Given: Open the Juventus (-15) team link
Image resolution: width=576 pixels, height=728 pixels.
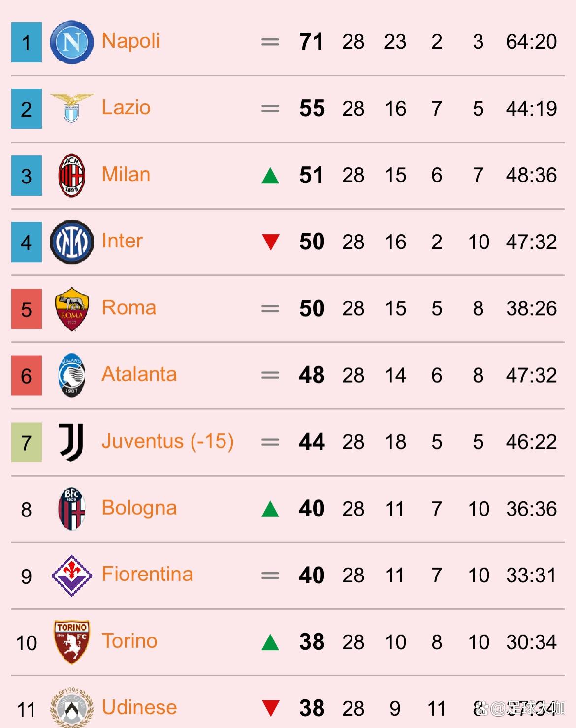Looking at the screenshot, I should pos(167,441).
